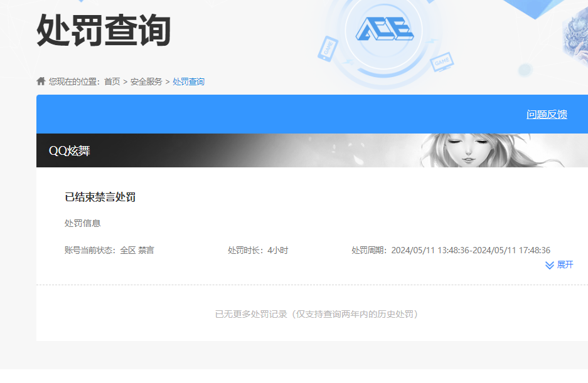Click the home icon in the breadcrumb
This screenshot has height=383, width=588.
[40, 81]
